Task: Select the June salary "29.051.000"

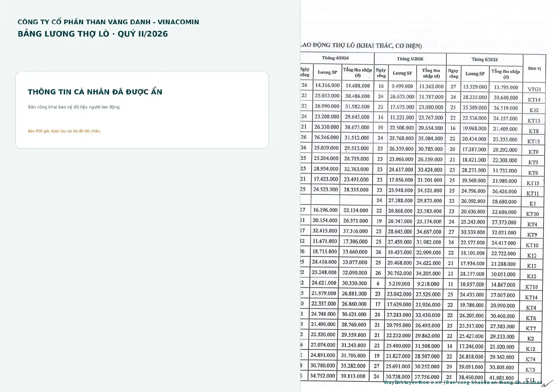Action: click(x=471, y=367)
